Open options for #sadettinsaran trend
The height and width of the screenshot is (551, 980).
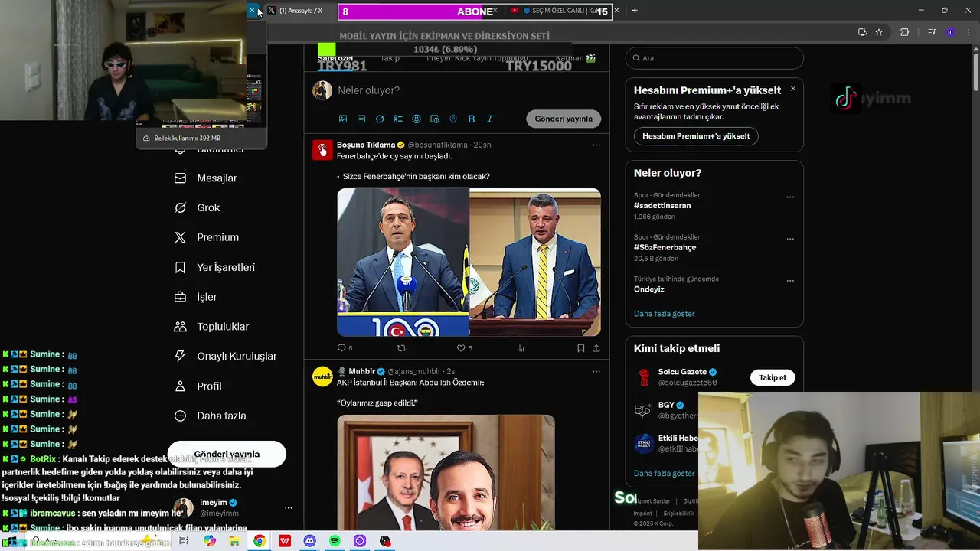tap(790, 197)
